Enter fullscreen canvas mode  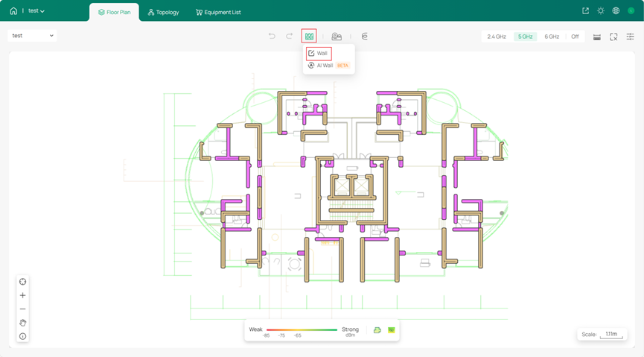point(613,37)
